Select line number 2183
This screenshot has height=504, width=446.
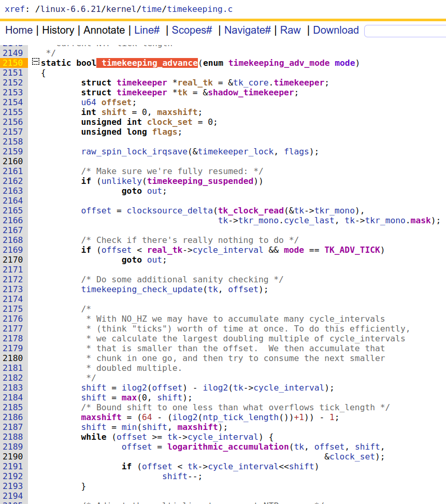point(12,387)
